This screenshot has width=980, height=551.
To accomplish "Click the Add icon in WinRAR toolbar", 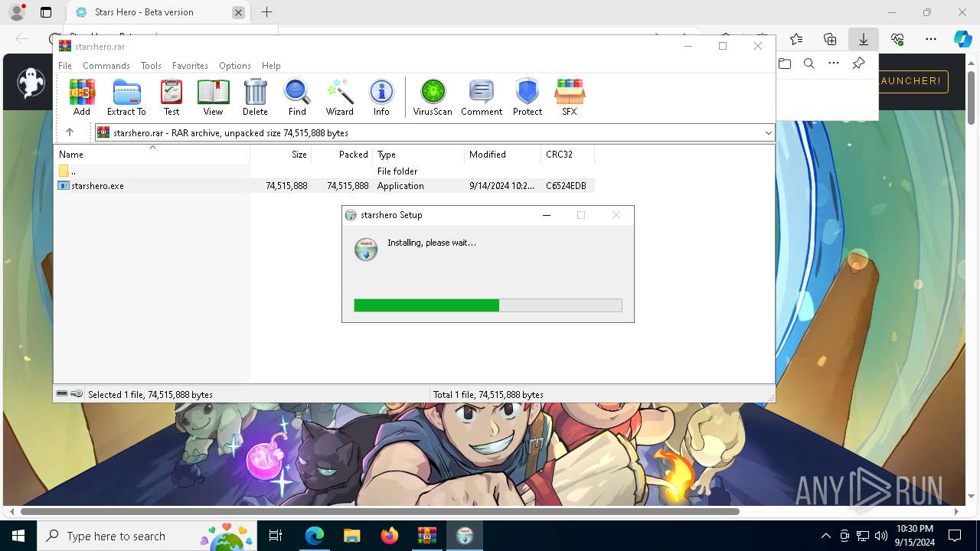I will 82,97.
